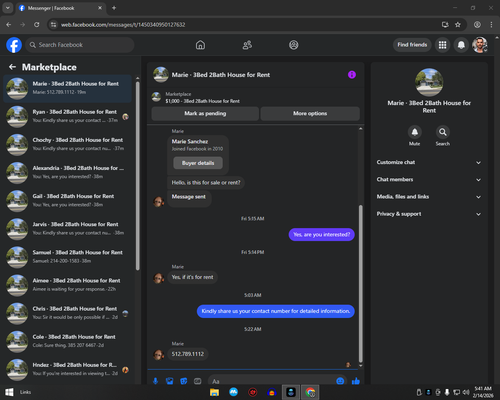Open the Chrome three-dot menu
This screenshot has height=400, width=500.
click(x=491, y=24)
